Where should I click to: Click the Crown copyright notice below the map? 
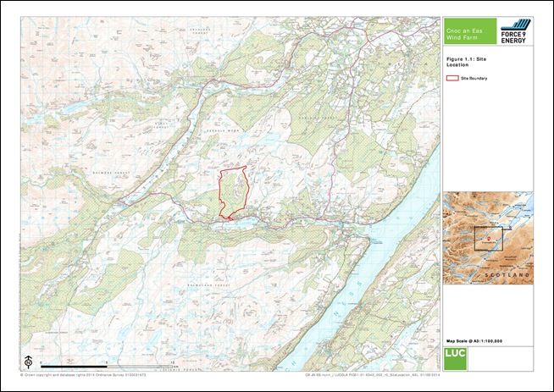(x=83, y=375)
